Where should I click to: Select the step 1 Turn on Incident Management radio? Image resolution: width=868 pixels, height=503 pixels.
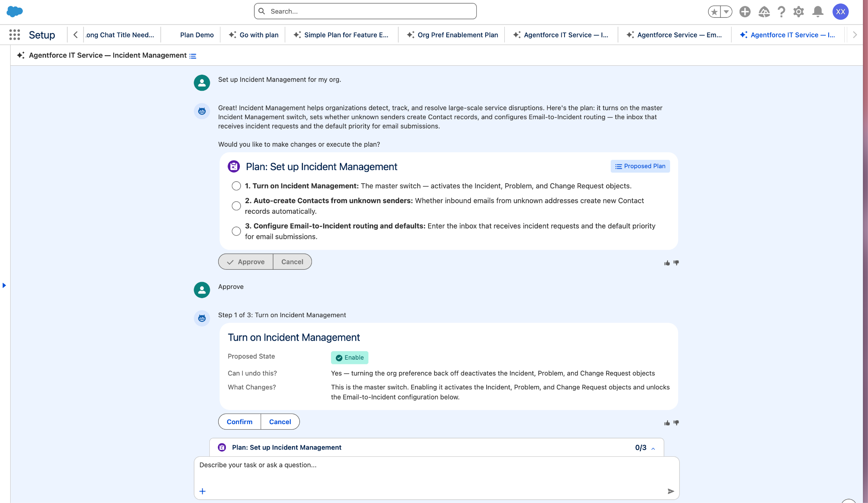coord(236,186)
